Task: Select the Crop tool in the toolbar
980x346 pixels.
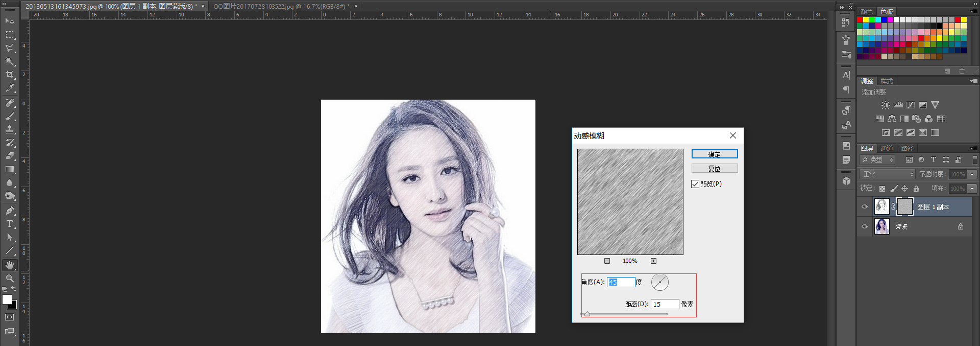Action: click(10, 75)
